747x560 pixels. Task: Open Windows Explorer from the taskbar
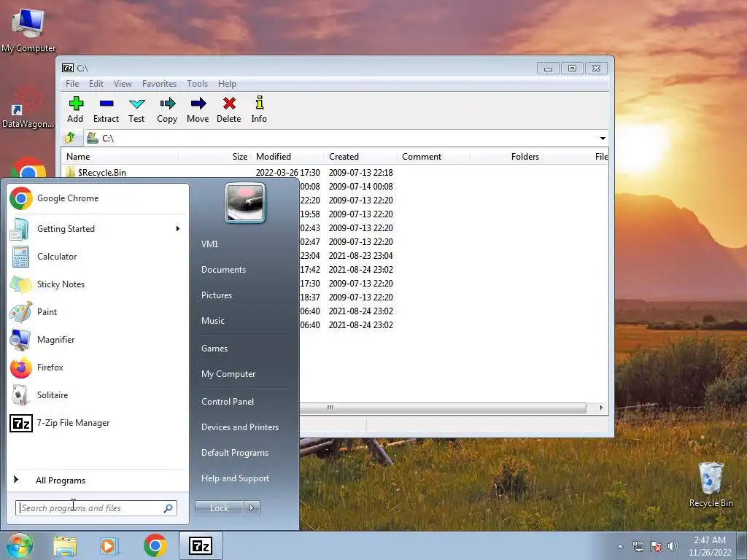65,546
